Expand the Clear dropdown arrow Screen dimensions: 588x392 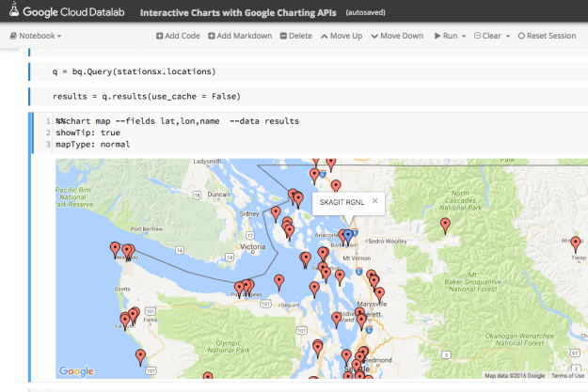click(x=508, y=36)
